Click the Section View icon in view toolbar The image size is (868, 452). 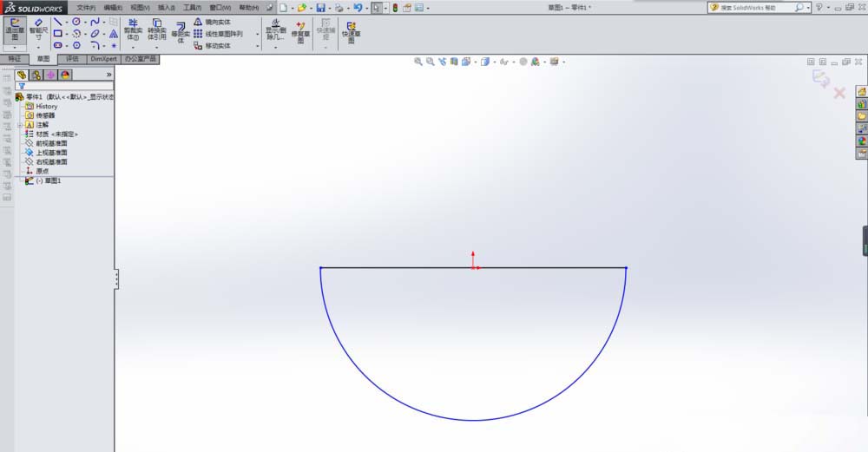point(454,62)
